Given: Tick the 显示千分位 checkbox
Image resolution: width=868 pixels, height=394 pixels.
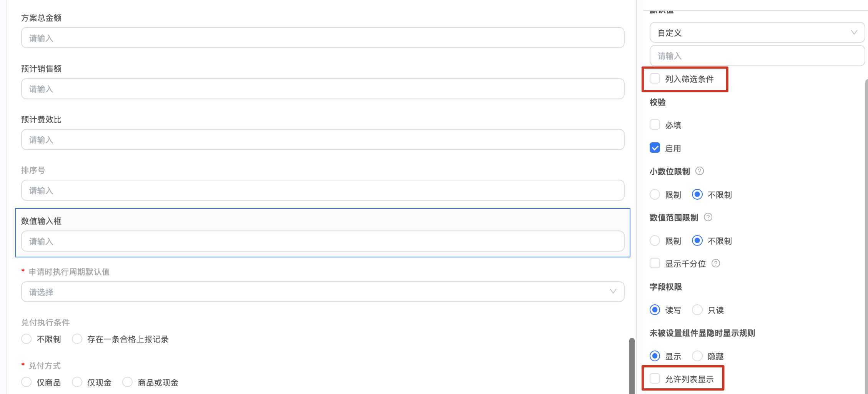Looking at the screenshot, I should click(655, 264).
